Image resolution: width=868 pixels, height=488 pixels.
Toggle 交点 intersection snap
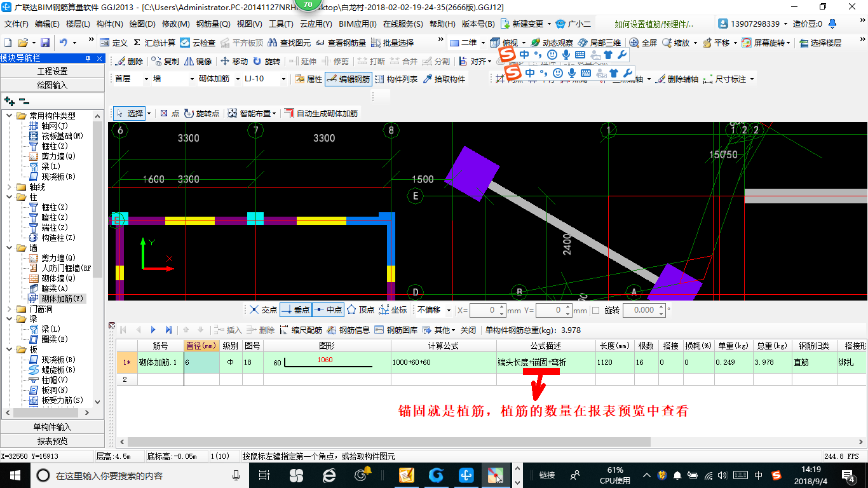point(263,310)
